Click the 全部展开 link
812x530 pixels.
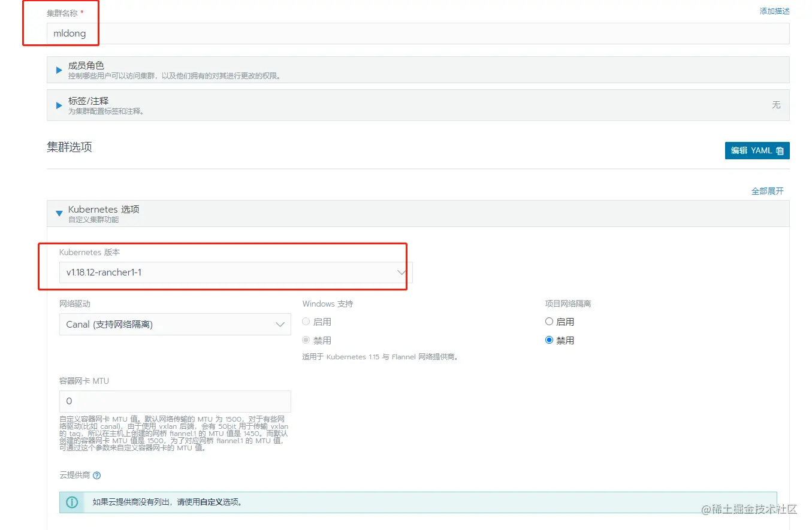pyautogui.click(x=767, y=191)
